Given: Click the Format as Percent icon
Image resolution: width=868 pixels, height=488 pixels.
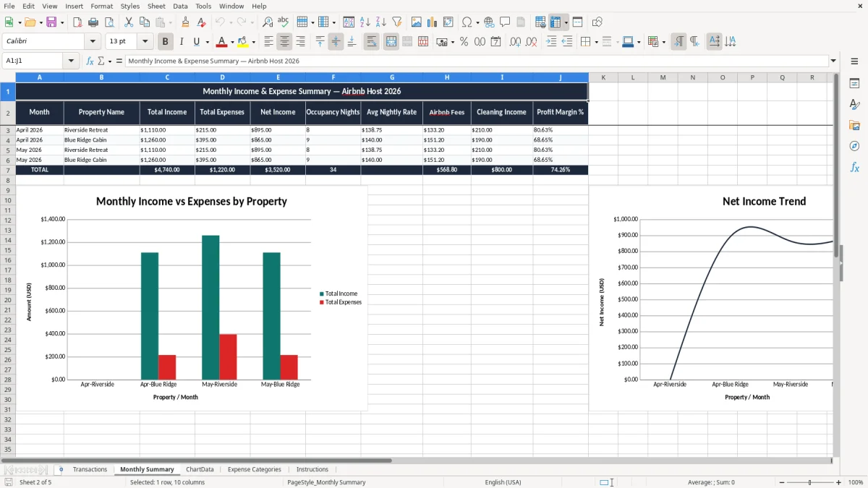Looking at the screenshot, I should pyautogui.click(x=464, y=42).
